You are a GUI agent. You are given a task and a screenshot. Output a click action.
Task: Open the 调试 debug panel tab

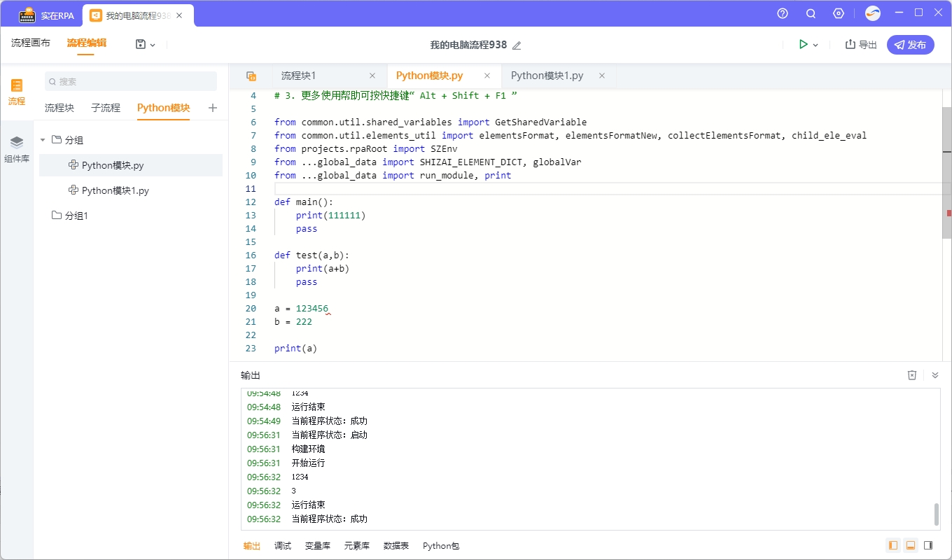[x=283, y=545]
